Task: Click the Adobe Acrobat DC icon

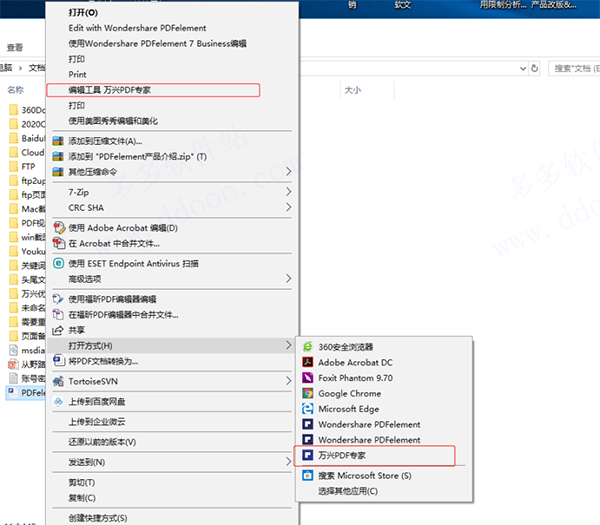Action: coord(308,362)
